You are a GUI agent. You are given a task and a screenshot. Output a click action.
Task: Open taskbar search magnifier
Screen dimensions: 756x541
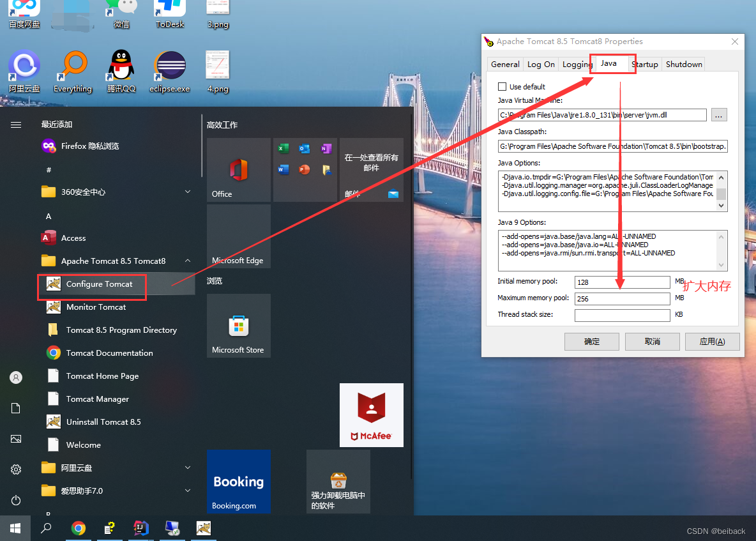(x=46, y=528)
